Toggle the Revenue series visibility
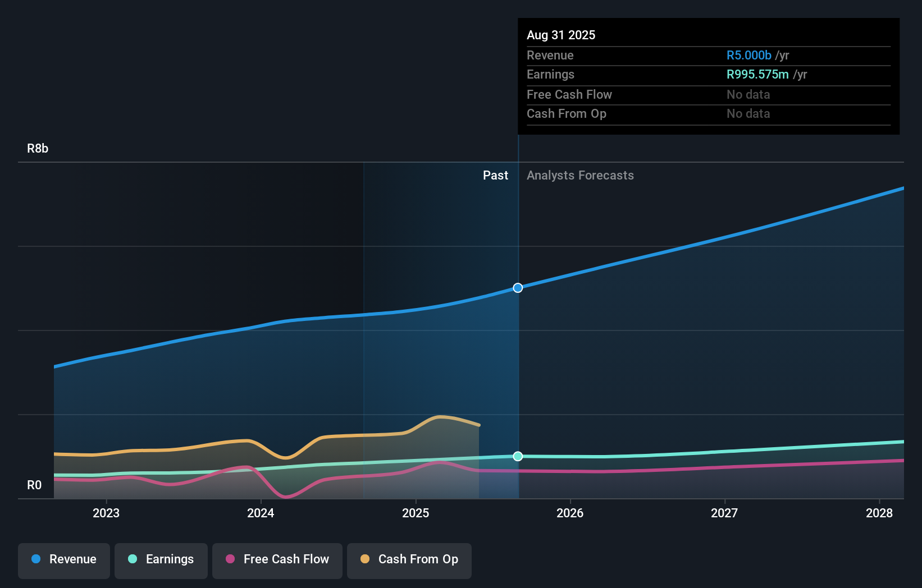The width and height of the screenshot is (922, 588). tap(63, 559)
